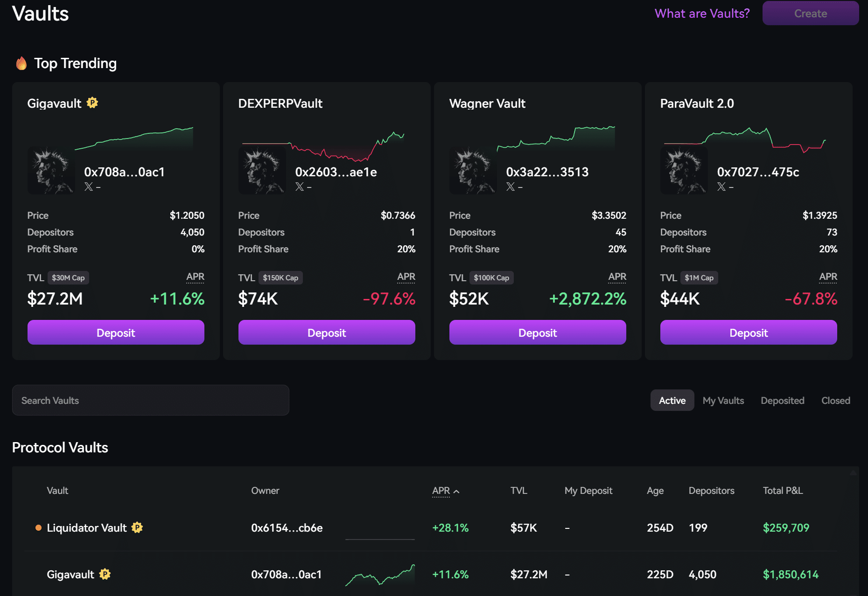Click the X social icon under 0x708a...0ac1
Image resolution: width=868 pixels, height=596 pixels.
(x=89, y=187)
